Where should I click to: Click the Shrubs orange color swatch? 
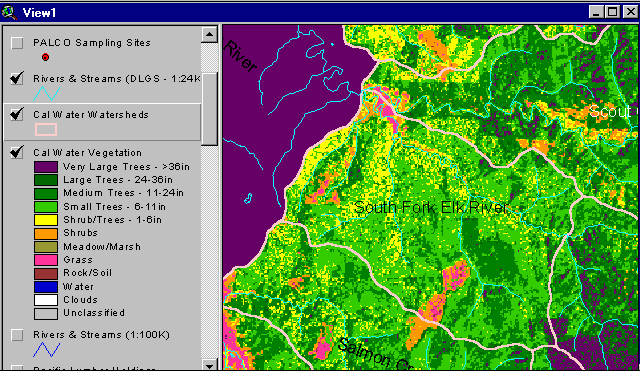(x=46, y=233)
